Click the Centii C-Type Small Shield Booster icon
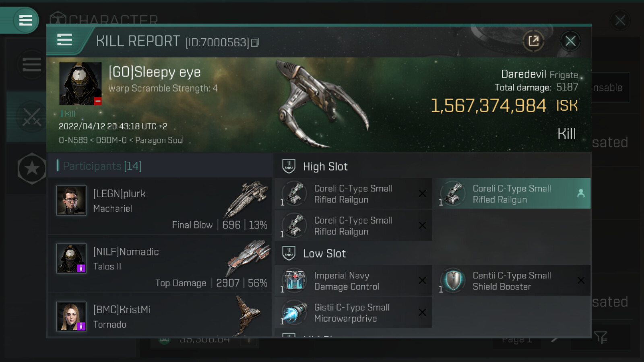Image resolution: width=644 pixels, height=362 pixels. (453, 280)
